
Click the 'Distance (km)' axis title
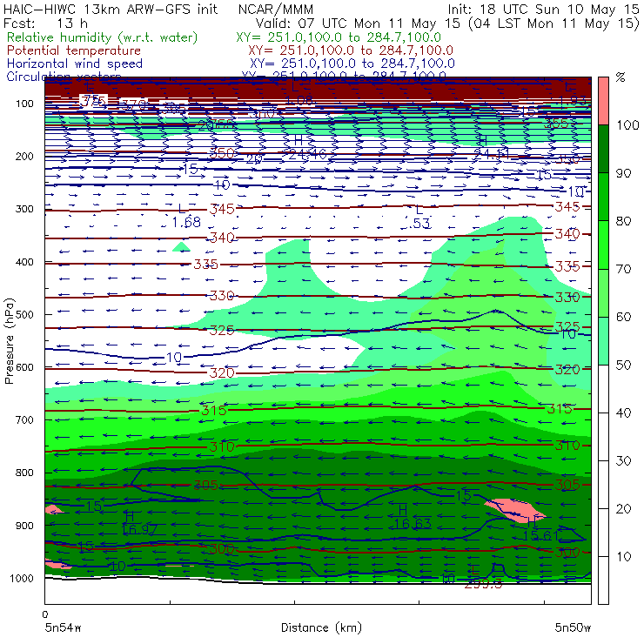coord(321,627)
